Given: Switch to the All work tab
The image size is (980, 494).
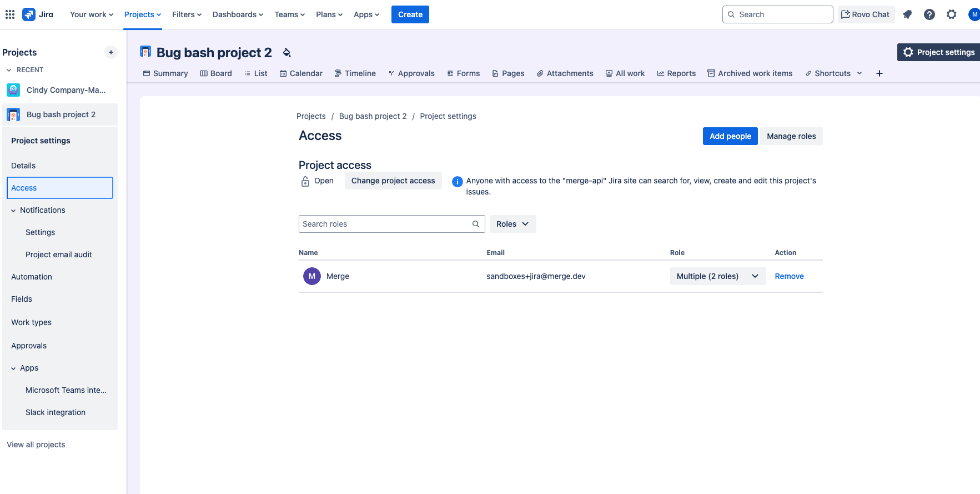Looking at the screenshot, I should pyautogui.click(x=625, y=73).
